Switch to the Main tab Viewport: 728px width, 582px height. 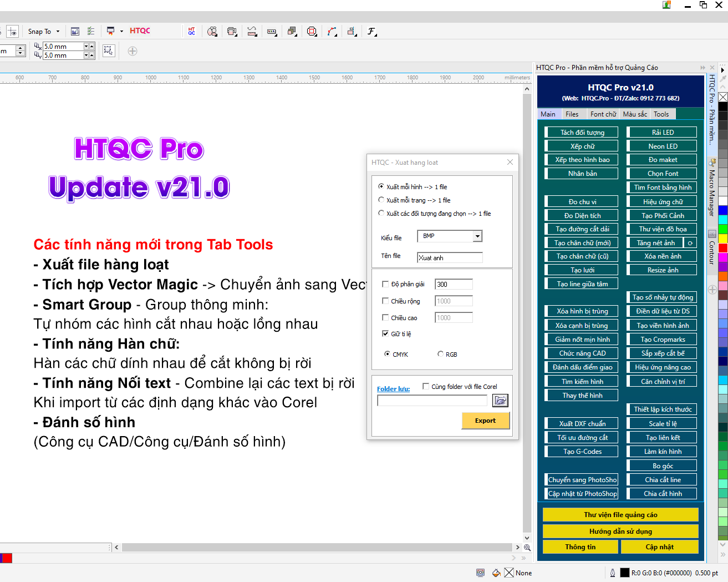pyautogui.click(x=548, y=114)
